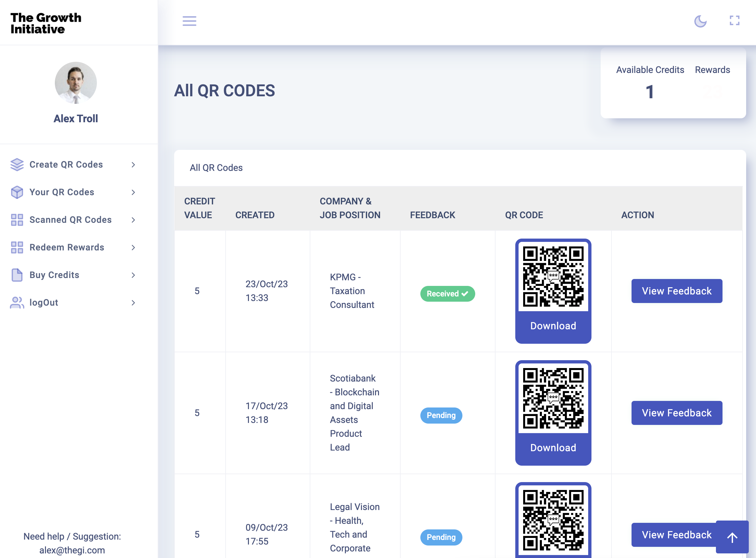Image resolution: width=756 pixels, height=558 pixels.
Task: Click The Growth Initiative logo
Action: tap(46, 23)
